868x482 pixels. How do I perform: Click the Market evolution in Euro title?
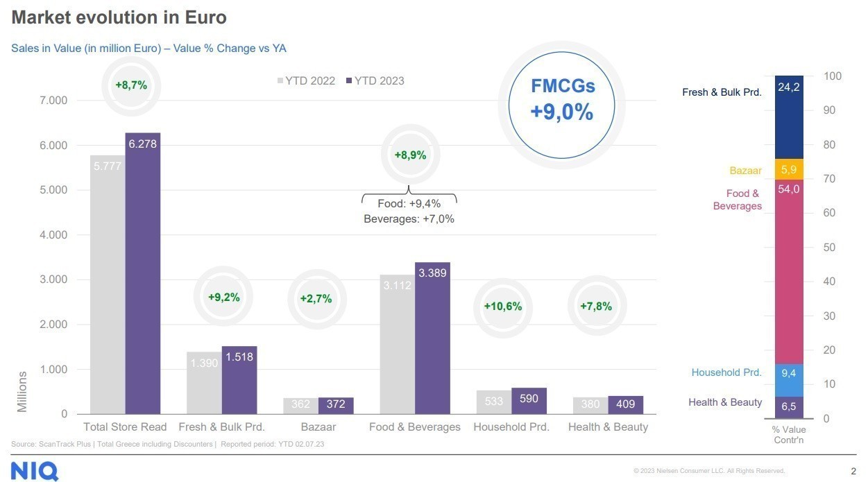point(119,17)
